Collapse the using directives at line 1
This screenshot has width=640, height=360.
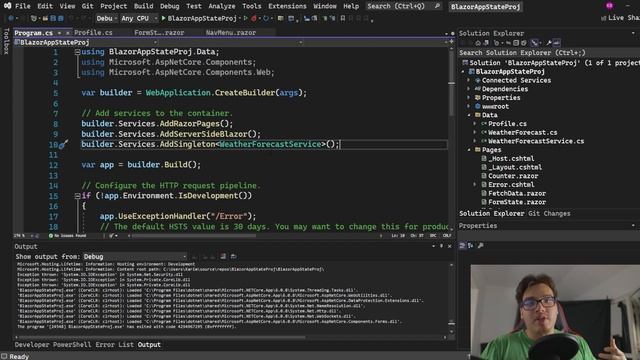click(77, 52)
